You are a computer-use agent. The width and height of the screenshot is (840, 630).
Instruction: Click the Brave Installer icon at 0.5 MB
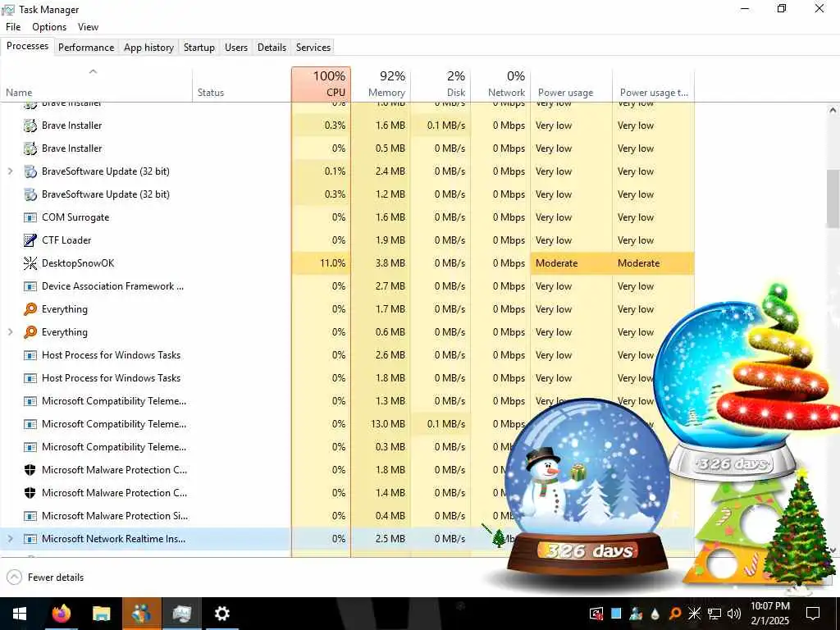pos(30,148)
